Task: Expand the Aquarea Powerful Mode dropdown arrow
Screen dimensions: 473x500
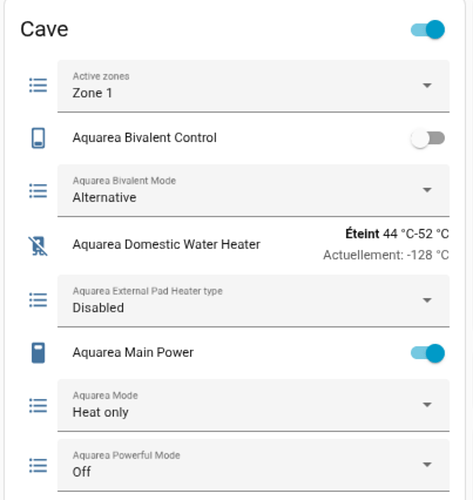Action: [x=427, y=464]
